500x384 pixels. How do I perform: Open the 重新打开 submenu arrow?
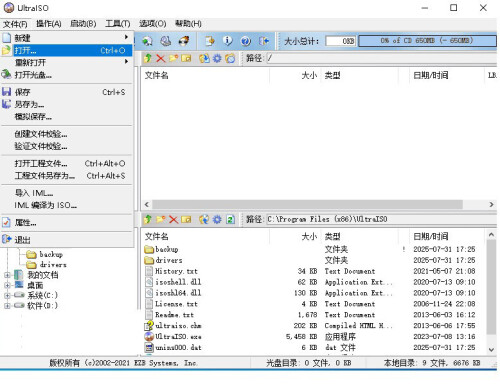[x=126, y=62]
